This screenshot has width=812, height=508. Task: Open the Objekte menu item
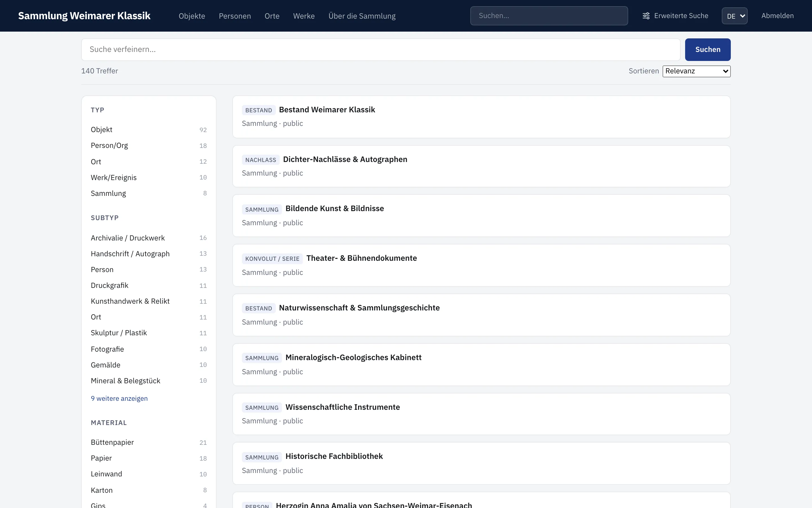click(x=192, y=16)
